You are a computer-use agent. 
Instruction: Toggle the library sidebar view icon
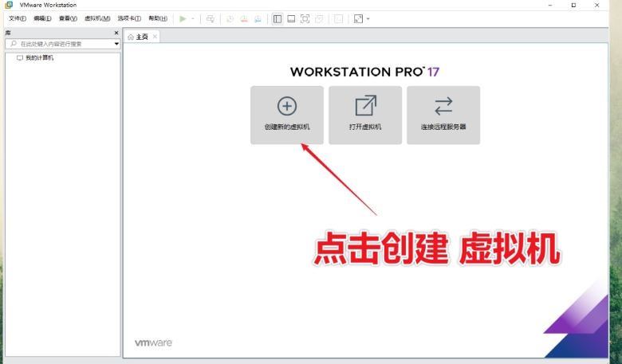click(x=278, y=18)
